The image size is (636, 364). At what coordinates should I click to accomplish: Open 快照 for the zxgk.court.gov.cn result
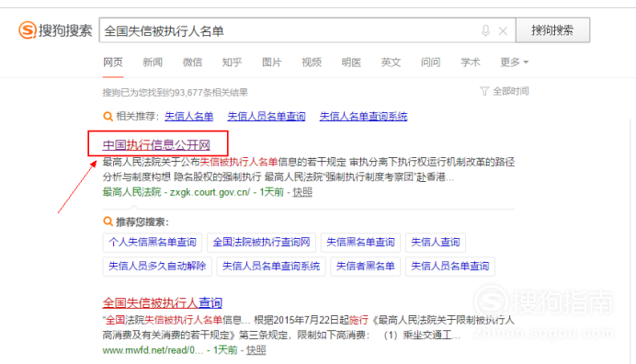[x=302, y=192]
